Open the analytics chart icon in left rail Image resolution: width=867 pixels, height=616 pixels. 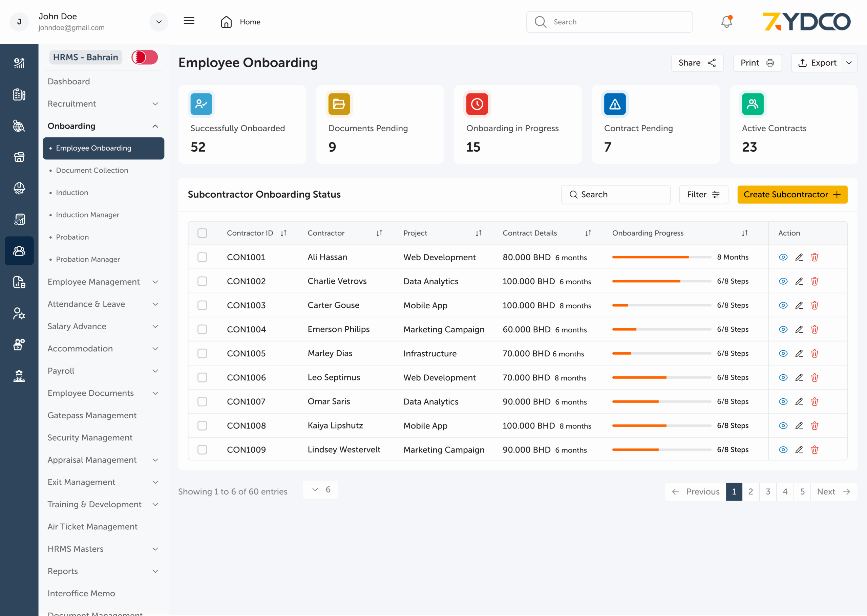point(19,63)
